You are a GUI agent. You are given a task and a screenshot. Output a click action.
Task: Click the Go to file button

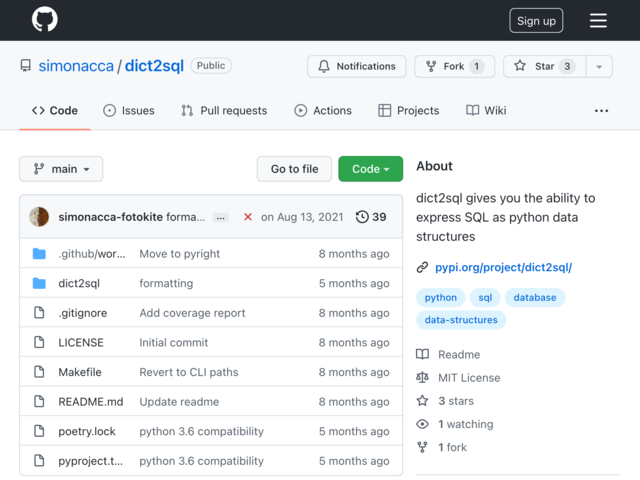click(x=294, y=169)
